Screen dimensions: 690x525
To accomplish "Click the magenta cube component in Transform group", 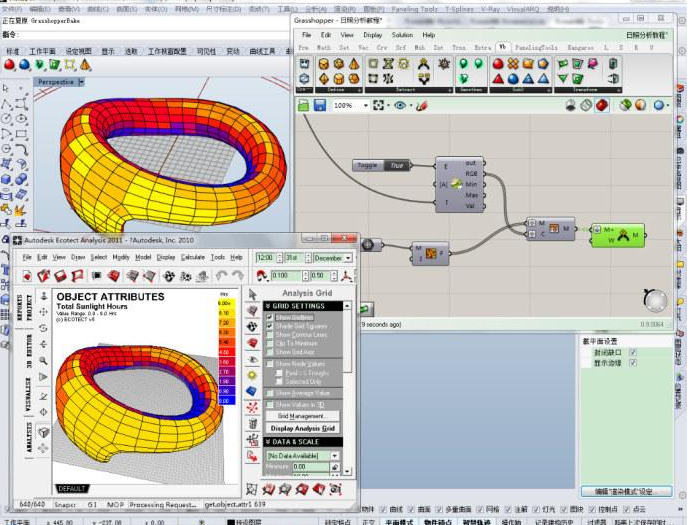I will tap(593, 64).
